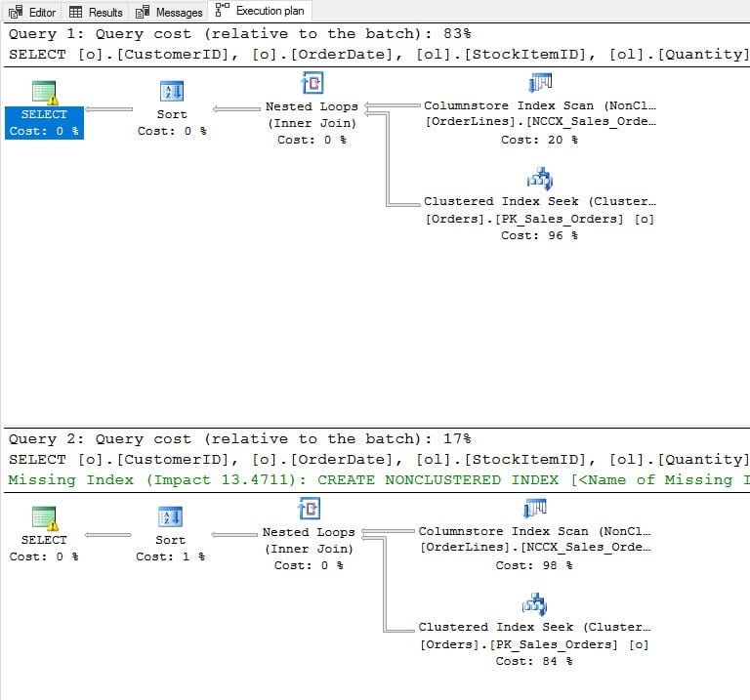Click the Query 1 SELECT statement text
The image size is (750, 700).
click(x=379, y=55)
